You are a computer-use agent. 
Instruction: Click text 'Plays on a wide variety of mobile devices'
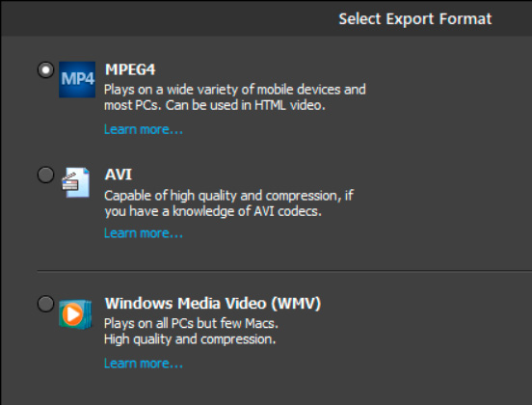pos(223,90)
